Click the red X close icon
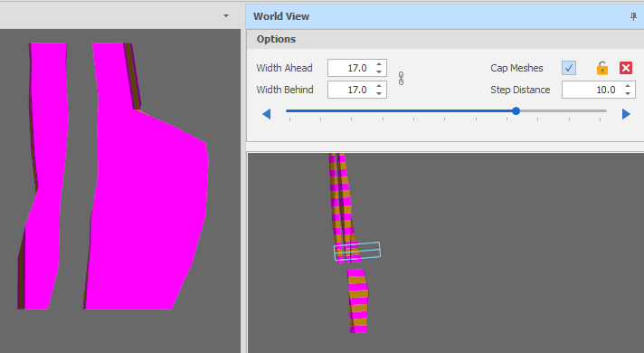This screenshot has width=644, height=353. coord(626,68)
